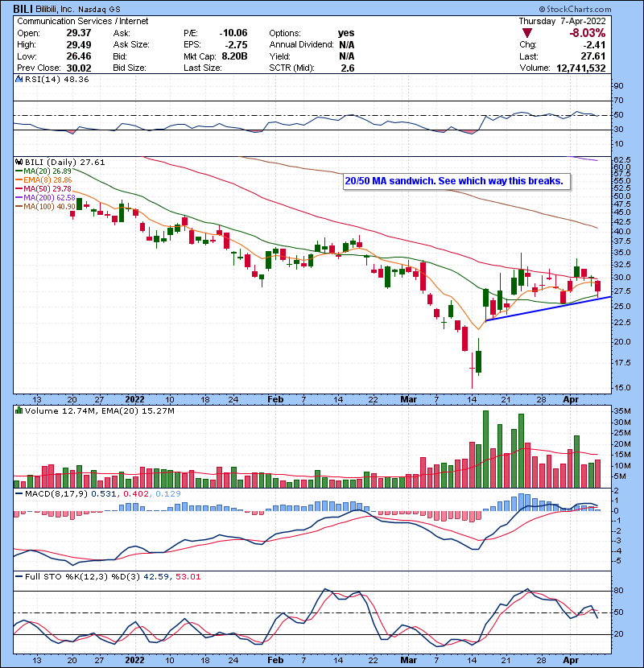
Task: Click the Prev Close 30.02 value
Action: [x=78, y=68]
